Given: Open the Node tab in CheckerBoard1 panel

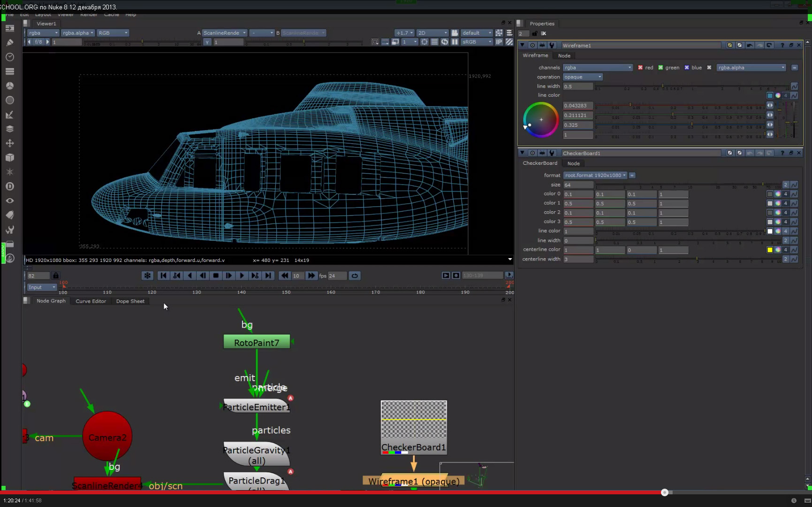Looking at the screenshot, I should point(573,163).
